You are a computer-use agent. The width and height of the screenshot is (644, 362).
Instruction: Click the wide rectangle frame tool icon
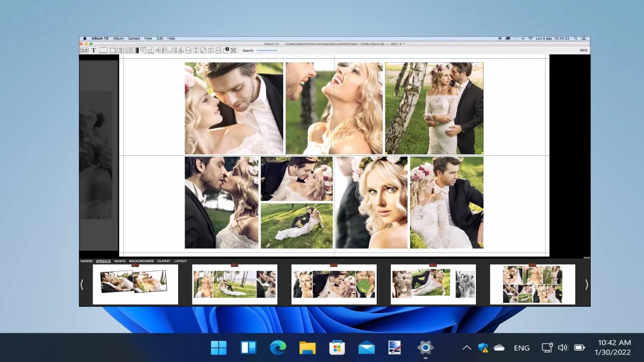tap(103, 50)
